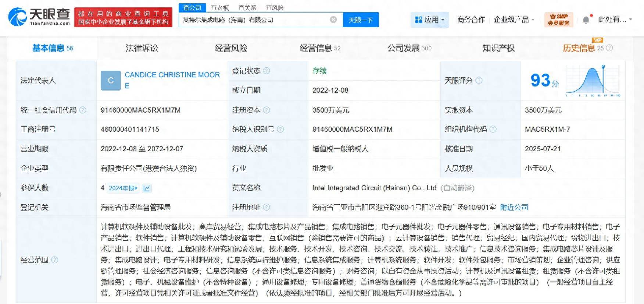
Task: Select the 查老板 search tab
Action: [220, 7]
